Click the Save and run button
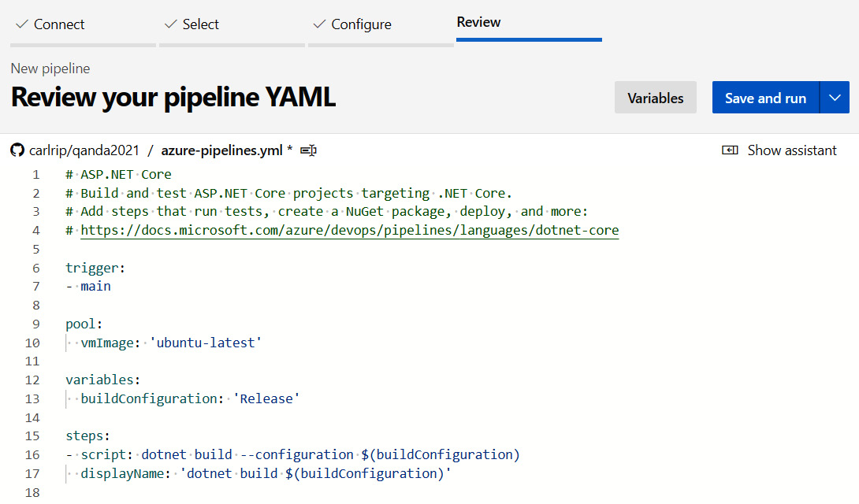The image size is (859, 504). pyautogui.click(x=765, y=97)
